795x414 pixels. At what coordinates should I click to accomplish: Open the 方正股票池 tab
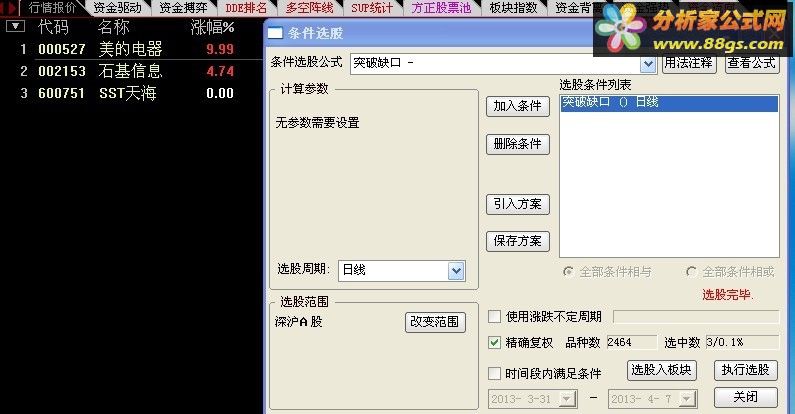(x=441, y=7)
